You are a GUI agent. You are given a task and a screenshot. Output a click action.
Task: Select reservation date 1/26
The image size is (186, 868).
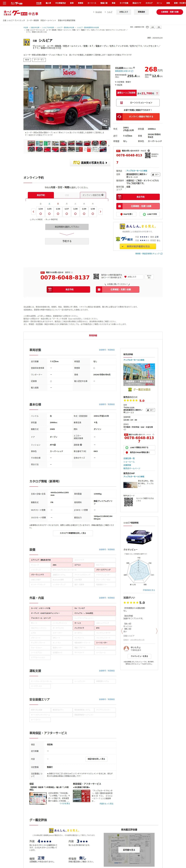tap(58, 212)
